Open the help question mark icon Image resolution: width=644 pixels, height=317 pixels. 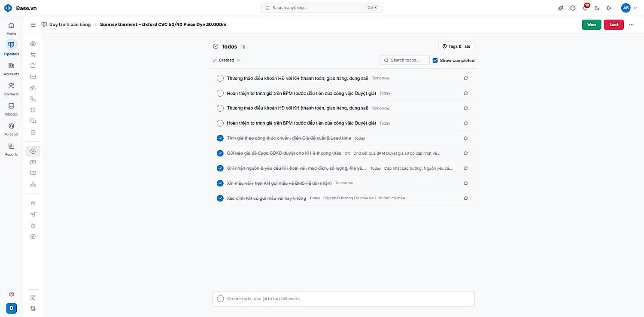pyautogui.click(x=573, y=8)
